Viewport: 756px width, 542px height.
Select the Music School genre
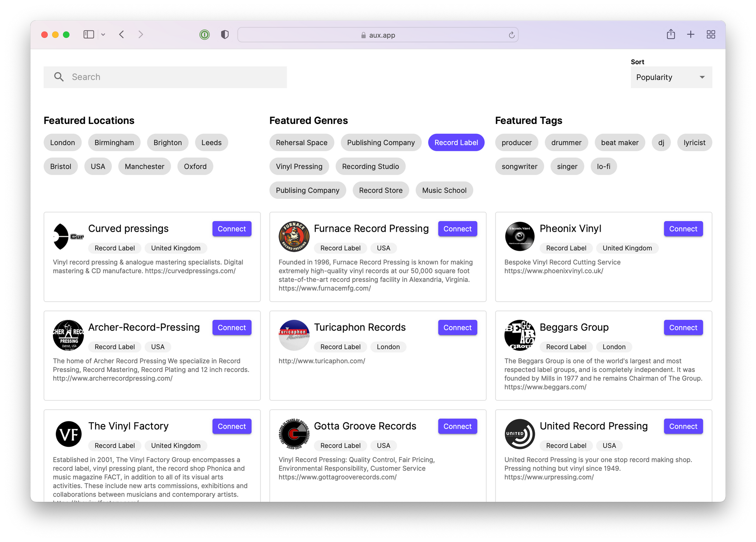(x=445, y=190)
